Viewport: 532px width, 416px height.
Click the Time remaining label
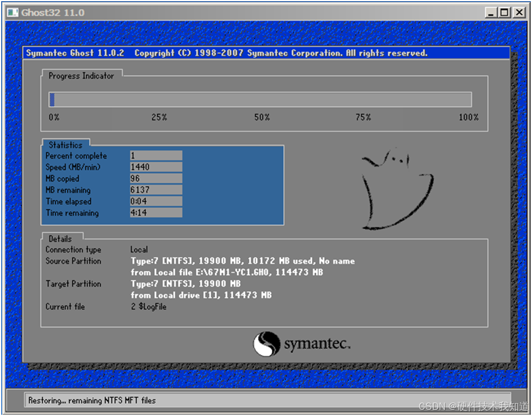73,213
